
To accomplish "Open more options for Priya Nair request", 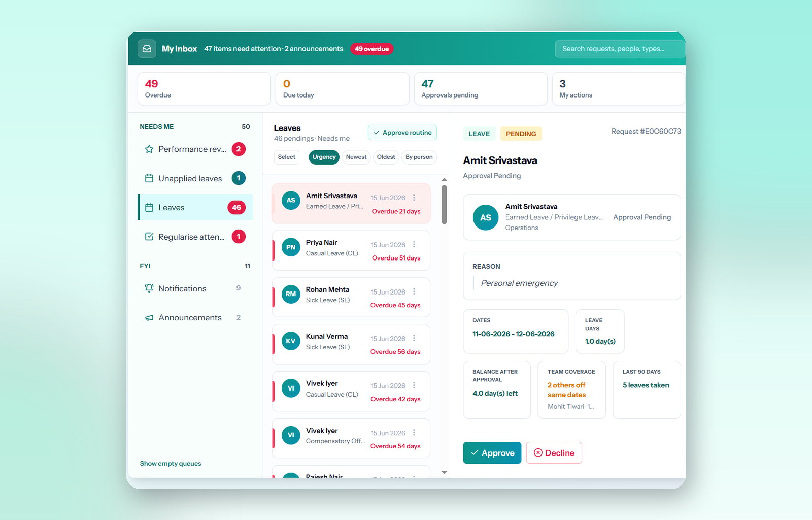I will [x=414, y=245].
